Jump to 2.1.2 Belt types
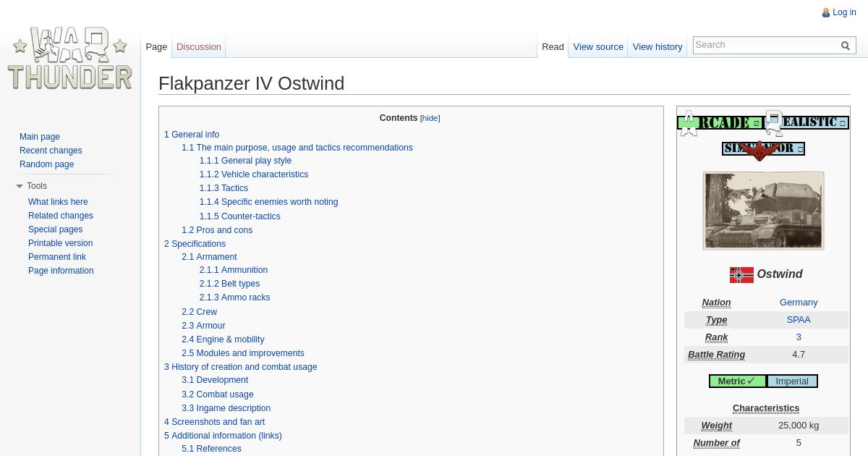Viewport: 868px width, 456px height. coord(229,284)
